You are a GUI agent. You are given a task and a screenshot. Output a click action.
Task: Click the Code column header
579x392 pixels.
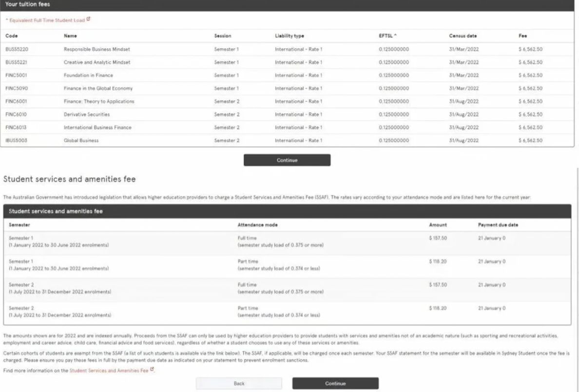click(12, 36)
